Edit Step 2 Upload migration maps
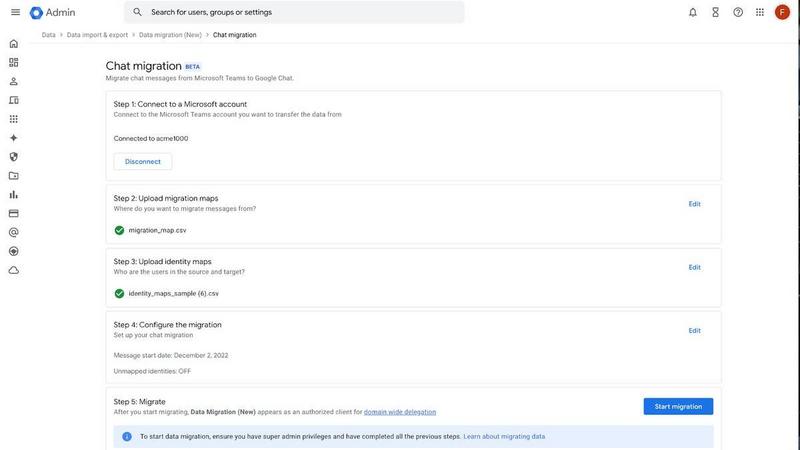The image size is (800, 450). click(x=694, y=204)
